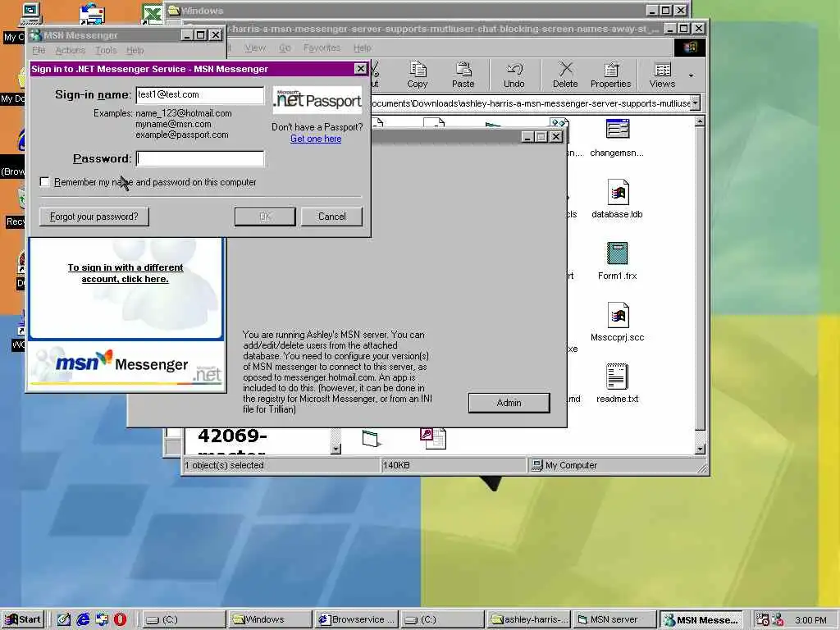Open the Explorer Favorites menu

tap(322, 48)
